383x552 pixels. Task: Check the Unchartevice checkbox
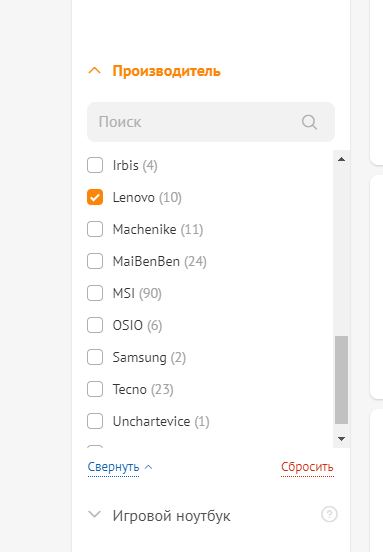[x=95, y=421]
